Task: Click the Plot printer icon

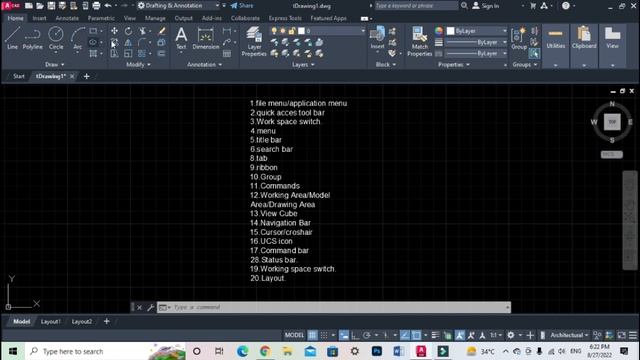Action: [96, 6]
